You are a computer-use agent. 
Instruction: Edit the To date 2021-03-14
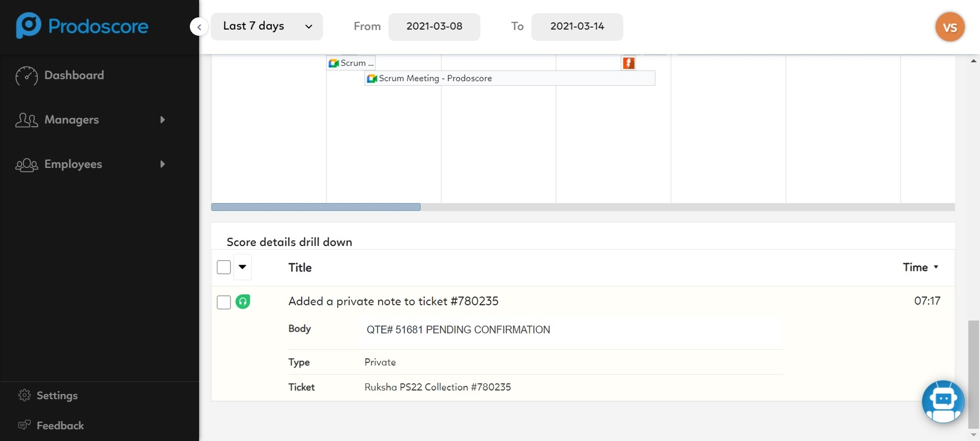577,26
